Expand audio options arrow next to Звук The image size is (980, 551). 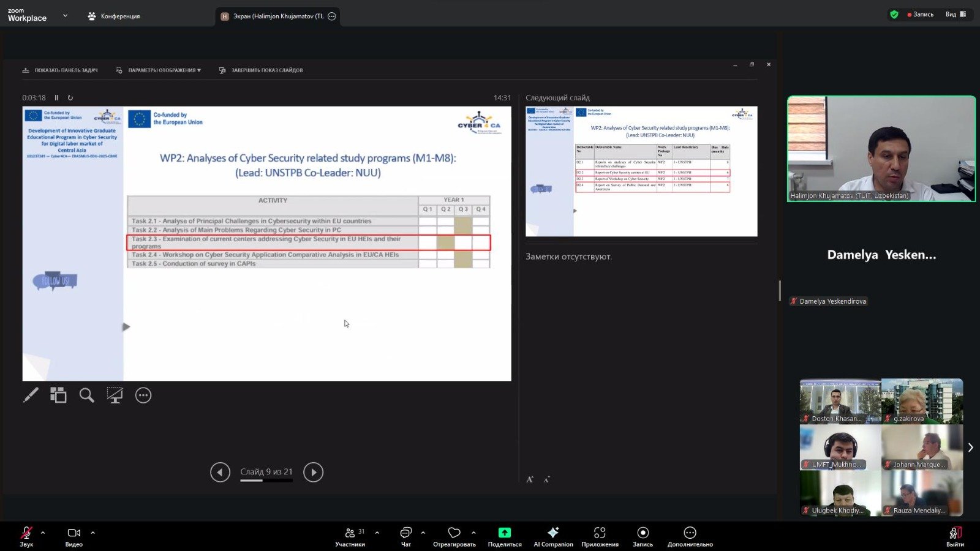43,533
